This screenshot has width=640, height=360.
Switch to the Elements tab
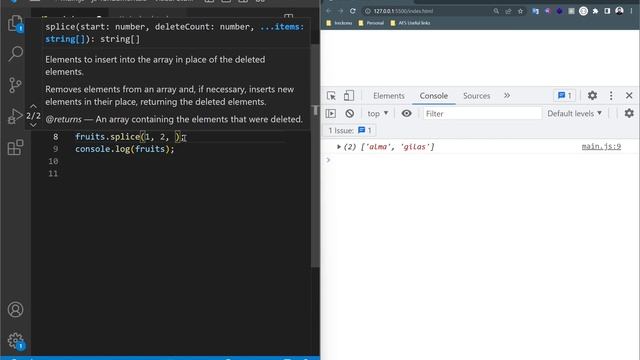389,96
